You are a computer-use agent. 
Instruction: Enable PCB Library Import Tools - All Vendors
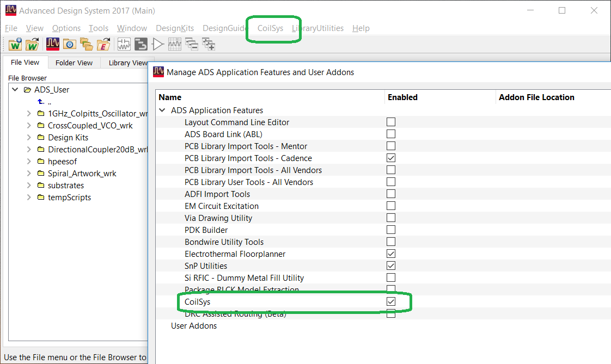pyautogui.click(x=391, y=170)
